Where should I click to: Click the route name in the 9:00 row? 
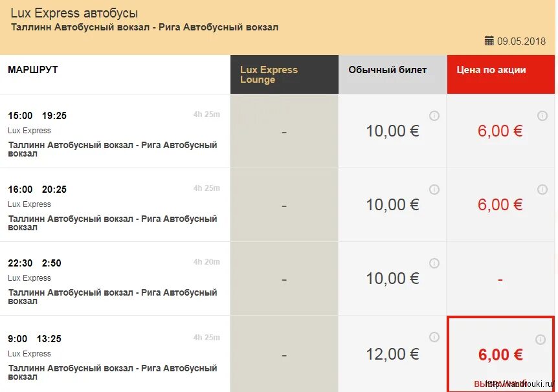click(113, 372)
